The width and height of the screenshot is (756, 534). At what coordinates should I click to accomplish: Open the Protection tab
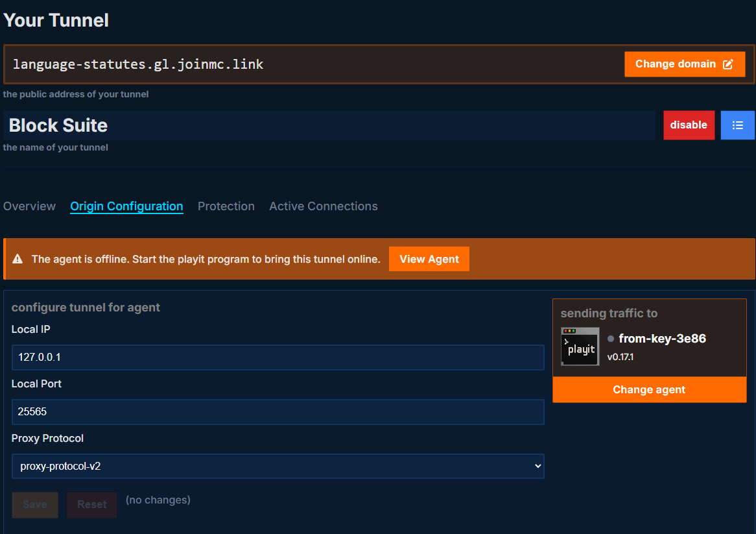click(226, 206)
